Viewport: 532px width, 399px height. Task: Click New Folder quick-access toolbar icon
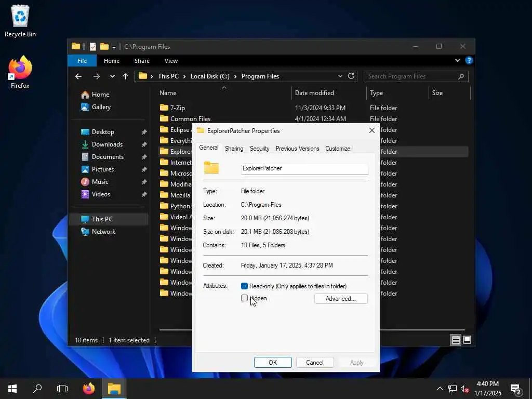(x=104, y=46)
